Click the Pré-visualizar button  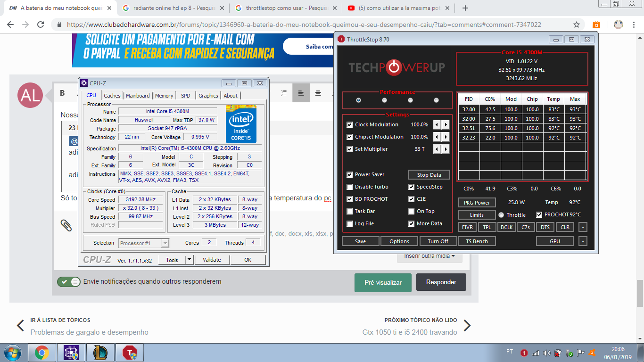click(383, 283)
